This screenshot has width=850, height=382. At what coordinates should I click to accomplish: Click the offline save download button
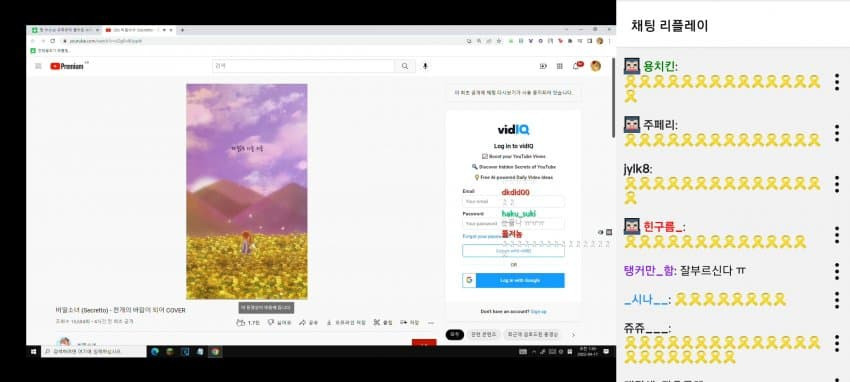346,322
